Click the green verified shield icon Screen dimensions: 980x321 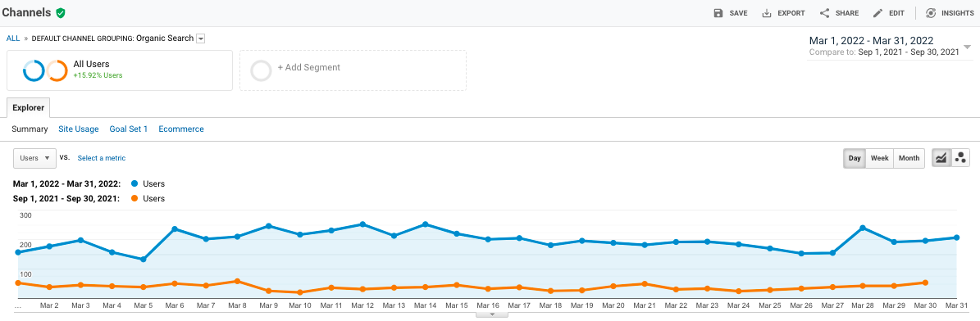pyautogui.click(x=61, y=12)
